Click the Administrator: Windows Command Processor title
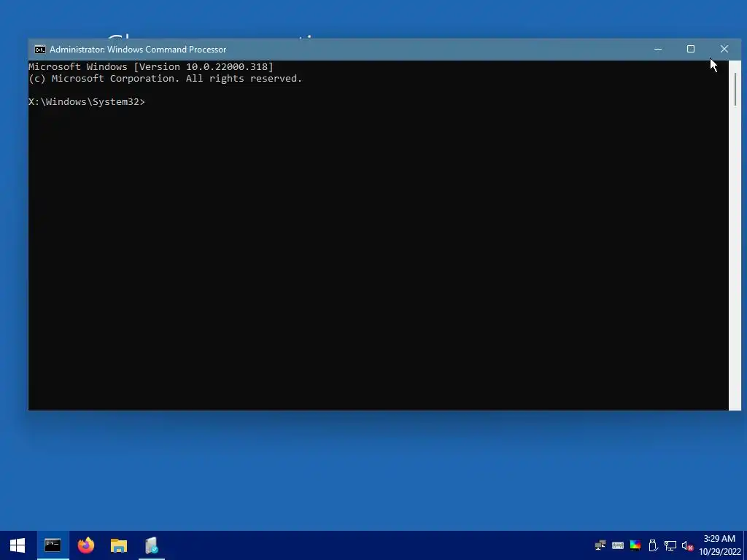 coord(138,50)
